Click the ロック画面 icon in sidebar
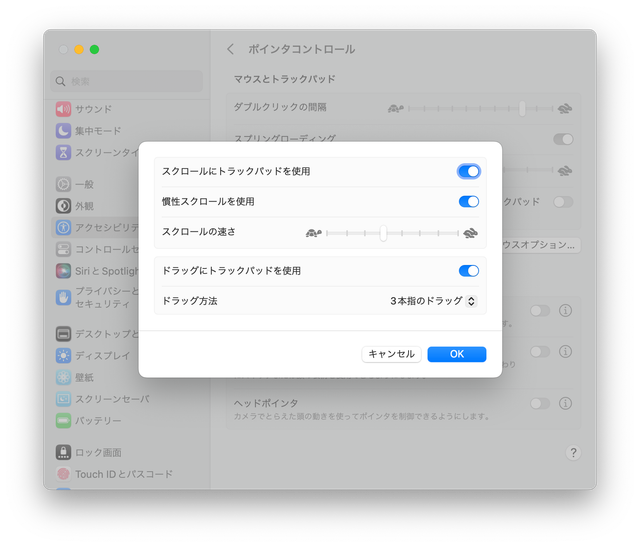The width and height of the screenshot is (640, 547). pos(63,452)
